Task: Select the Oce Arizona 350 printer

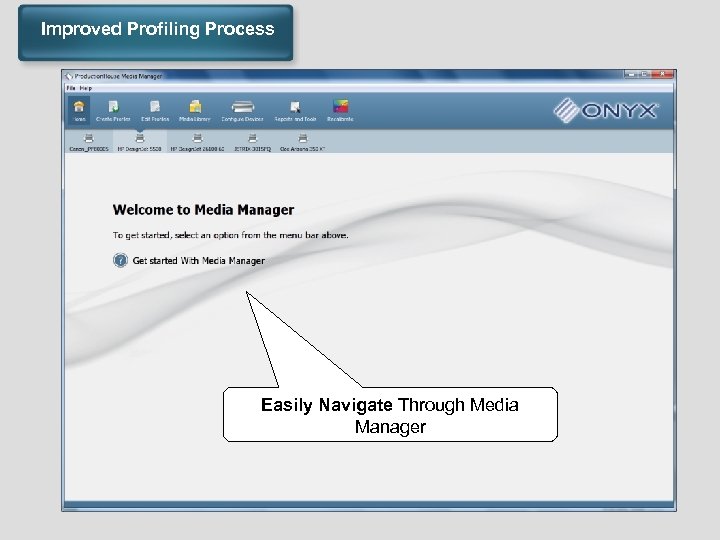Action: [303, 142]
